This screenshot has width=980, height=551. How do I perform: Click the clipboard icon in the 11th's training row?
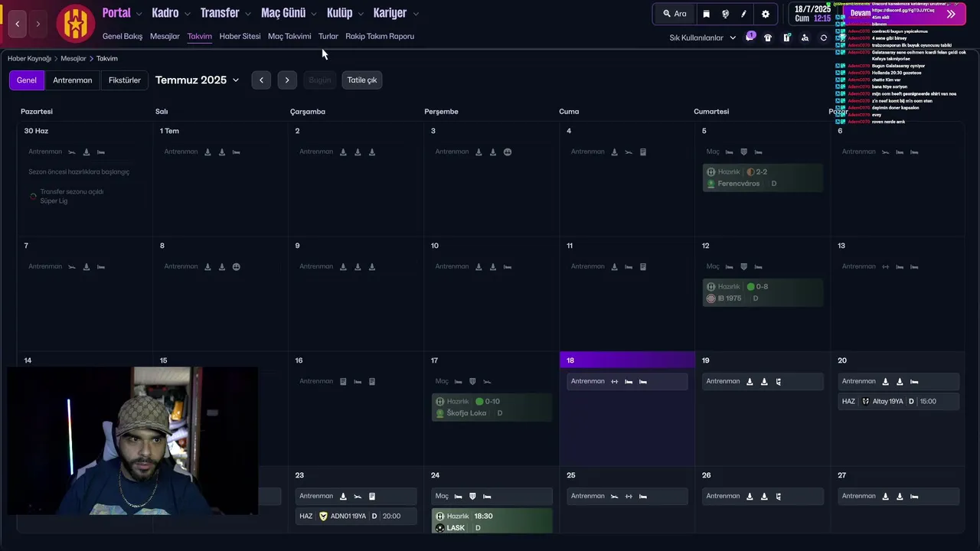click(x=643, y=266)
